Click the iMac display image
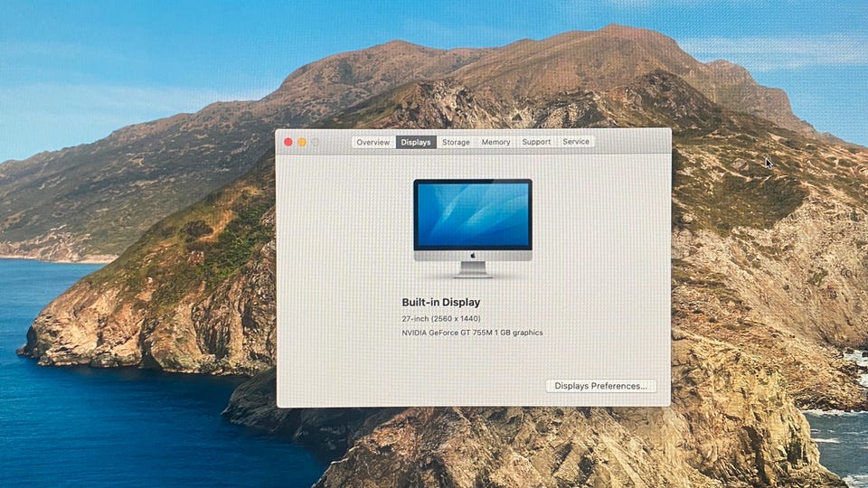 pos(473,228)
